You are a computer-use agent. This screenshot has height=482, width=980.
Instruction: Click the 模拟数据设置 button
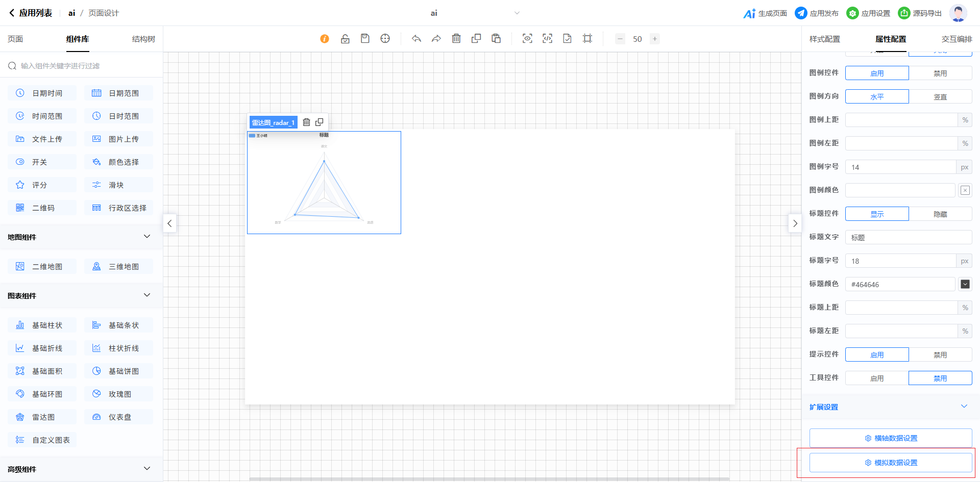tap(891, 463)
